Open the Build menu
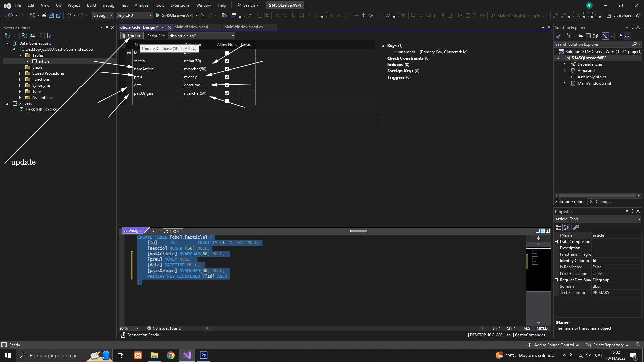644x362 pixels. click(91, 5)
